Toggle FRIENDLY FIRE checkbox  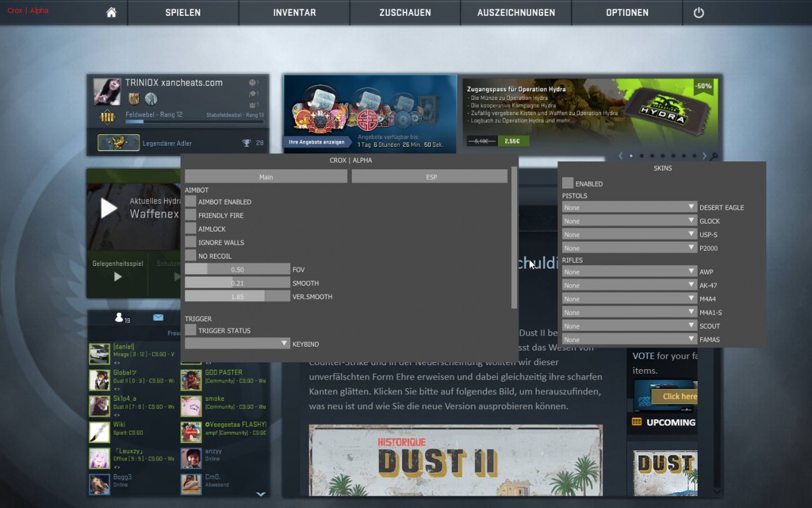190,215
